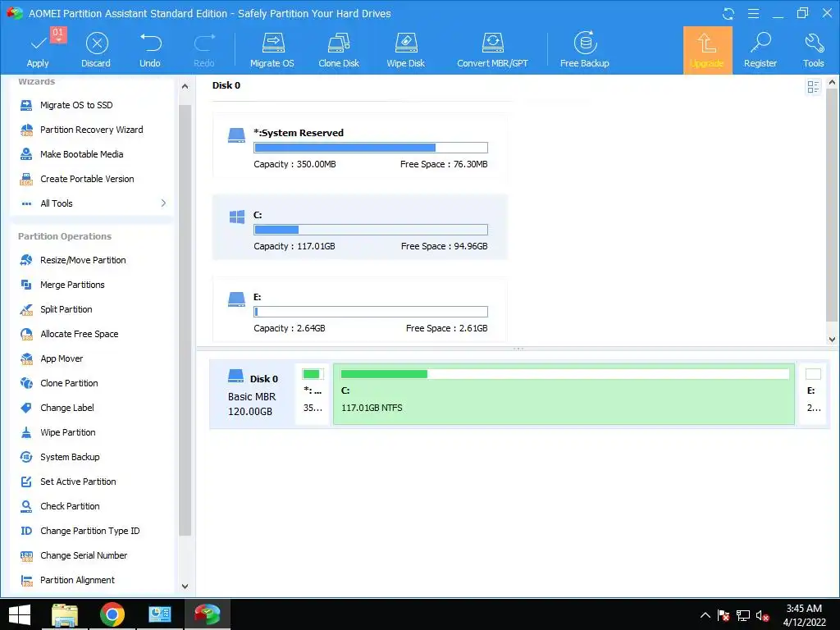
Task: Undo the last operation
Action: pyautogui.click(x=150, y=49)
